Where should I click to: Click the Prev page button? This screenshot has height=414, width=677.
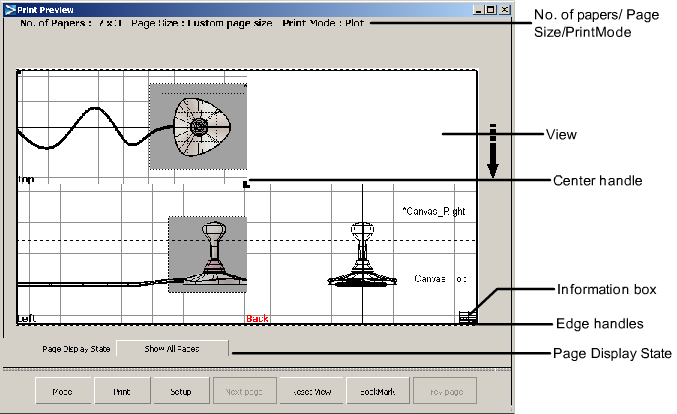click(x=445, y=391)
